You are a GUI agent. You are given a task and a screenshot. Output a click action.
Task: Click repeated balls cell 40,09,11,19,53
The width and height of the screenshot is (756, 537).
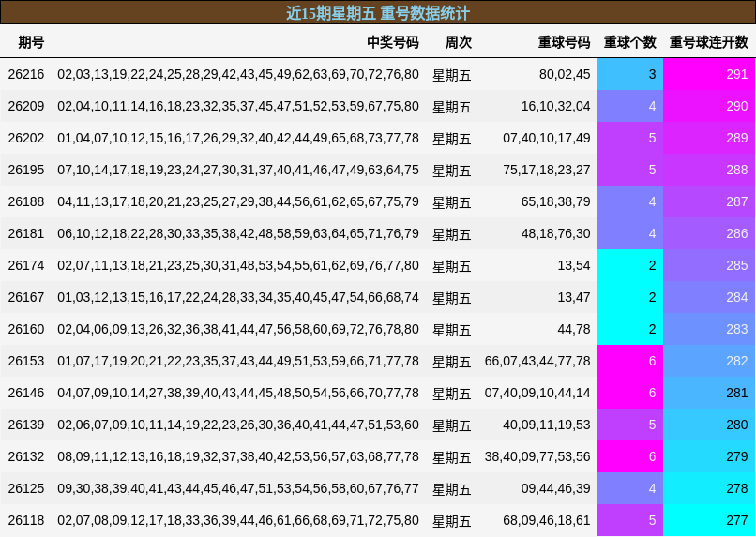click(x=546, y=425)
